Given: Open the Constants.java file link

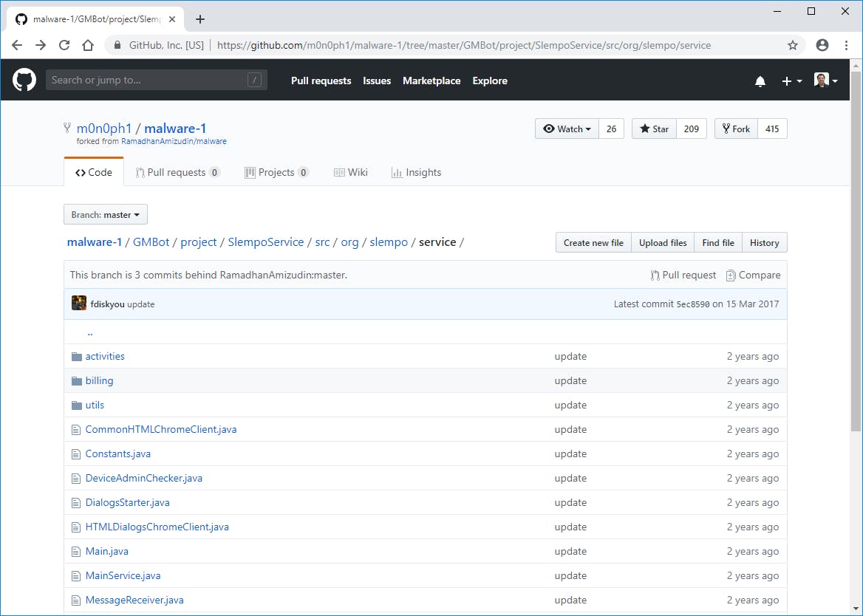Looking at the screenshot, I should pos(118,454).
